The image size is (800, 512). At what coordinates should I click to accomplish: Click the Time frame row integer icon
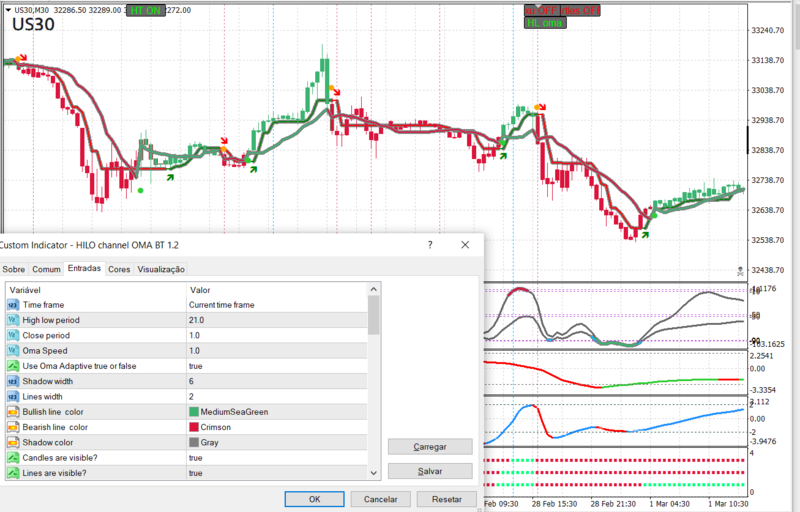(x=14, y=304)
